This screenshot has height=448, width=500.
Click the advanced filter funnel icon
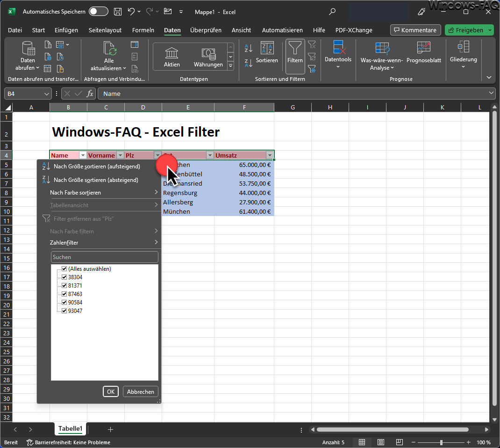pos(312,69)
